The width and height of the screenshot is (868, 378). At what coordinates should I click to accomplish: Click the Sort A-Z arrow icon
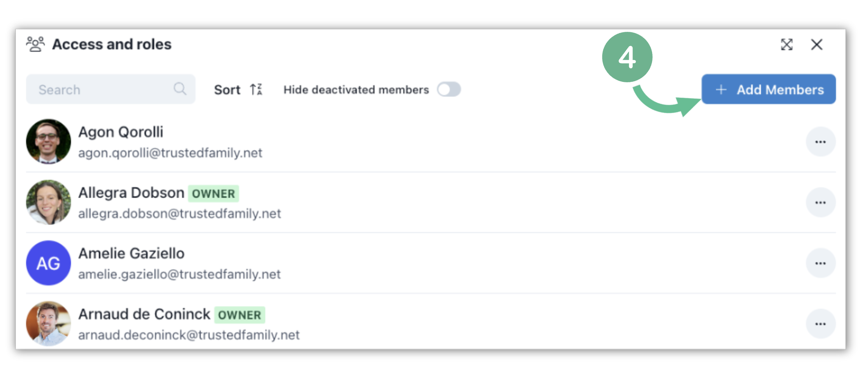256,90
